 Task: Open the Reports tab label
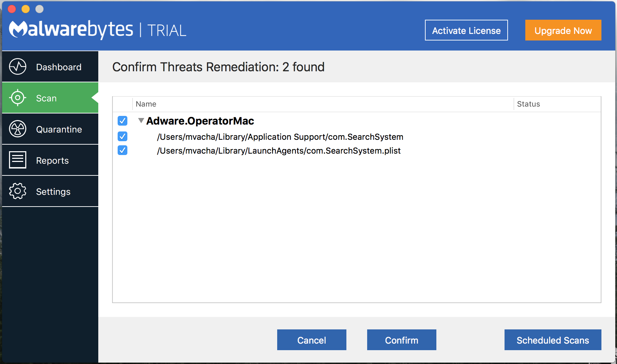pyautogui.click(x=53, y=161)
